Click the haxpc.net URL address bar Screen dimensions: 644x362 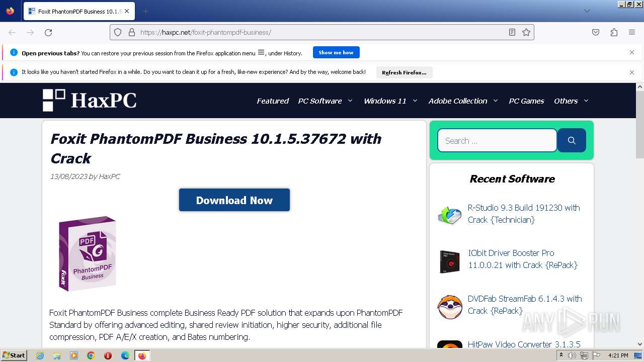click(x=322, y=32)
